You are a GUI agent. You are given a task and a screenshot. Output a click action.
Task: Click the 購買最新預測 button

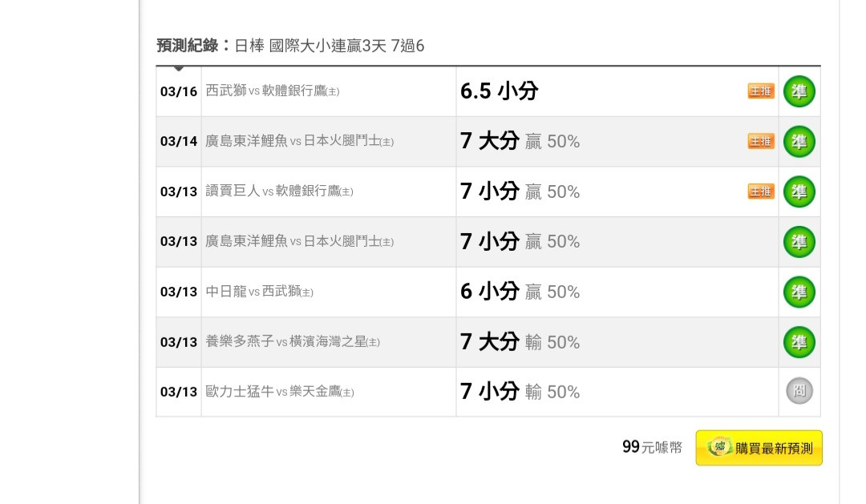tap(759, 448)
